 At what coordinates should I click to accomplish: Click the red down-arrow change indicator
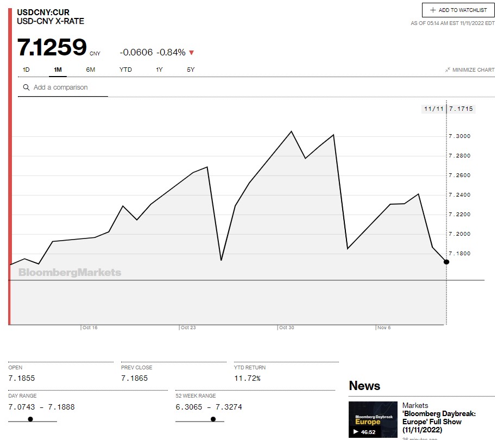[x=191, y=53]
